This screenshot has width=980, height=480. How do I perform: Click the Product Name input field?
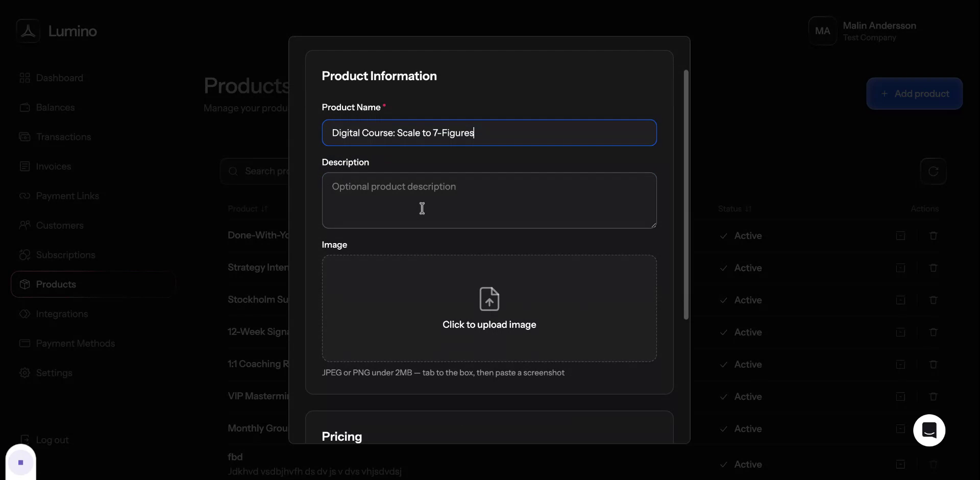(489, 133)
